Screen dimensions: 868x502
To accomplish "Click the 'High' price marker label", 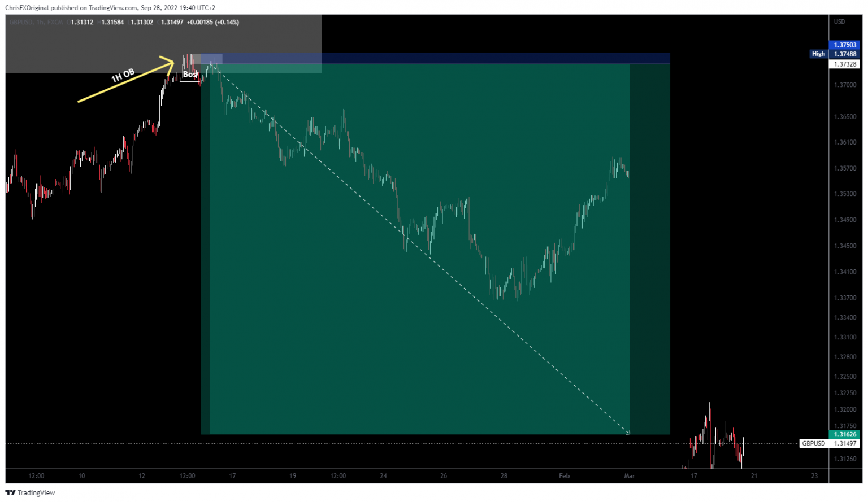I will pos(818,54).
